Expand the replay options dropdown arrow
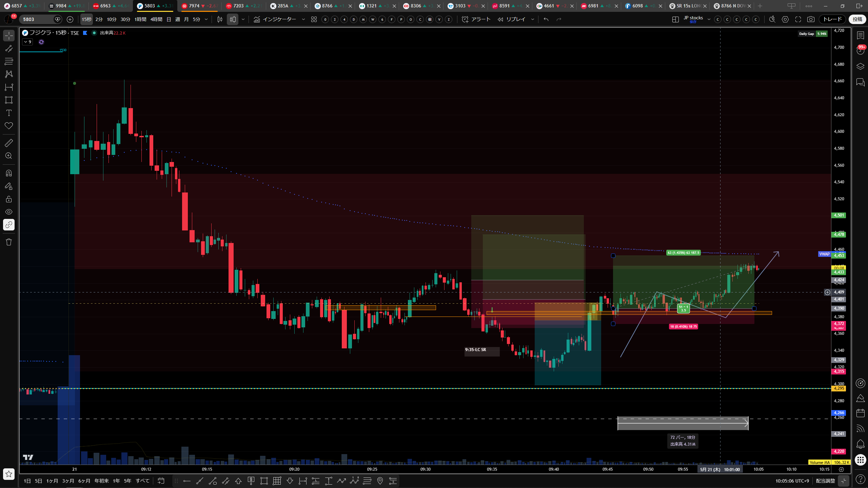Screen dimensions: 868x488 pos(533,19)
